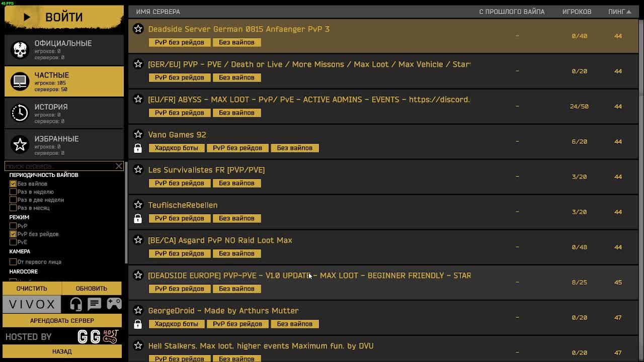Sort by С ПРОШЛОГО ВАЙПА column
644x362 pixels.
click(512, 12)
